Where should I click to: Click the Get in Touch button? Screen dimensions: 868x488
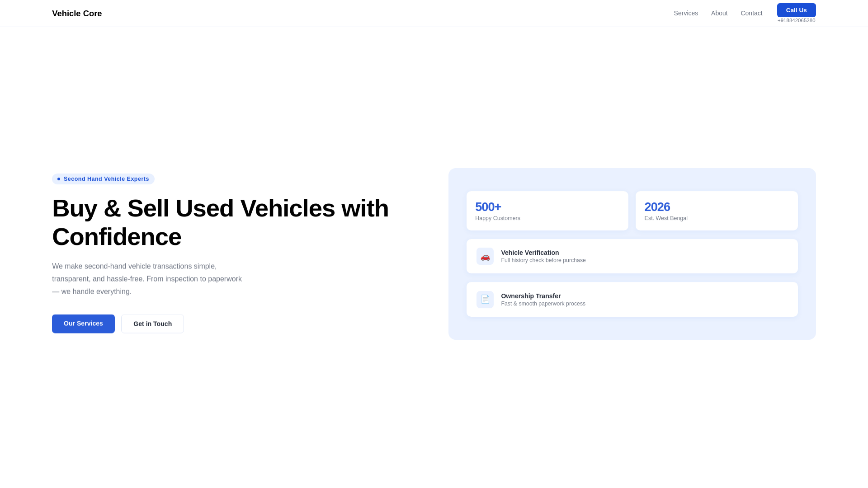point(152,324)
